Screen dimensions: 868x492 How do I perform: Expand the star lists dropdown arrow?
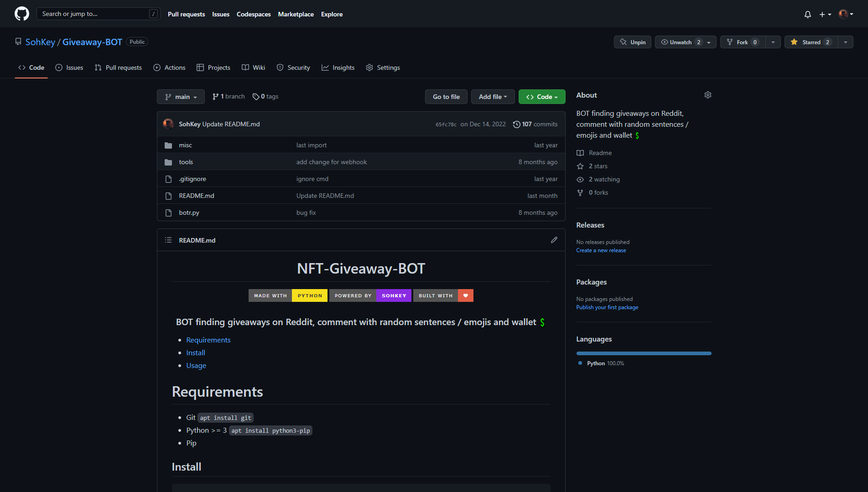coord(846,42)
